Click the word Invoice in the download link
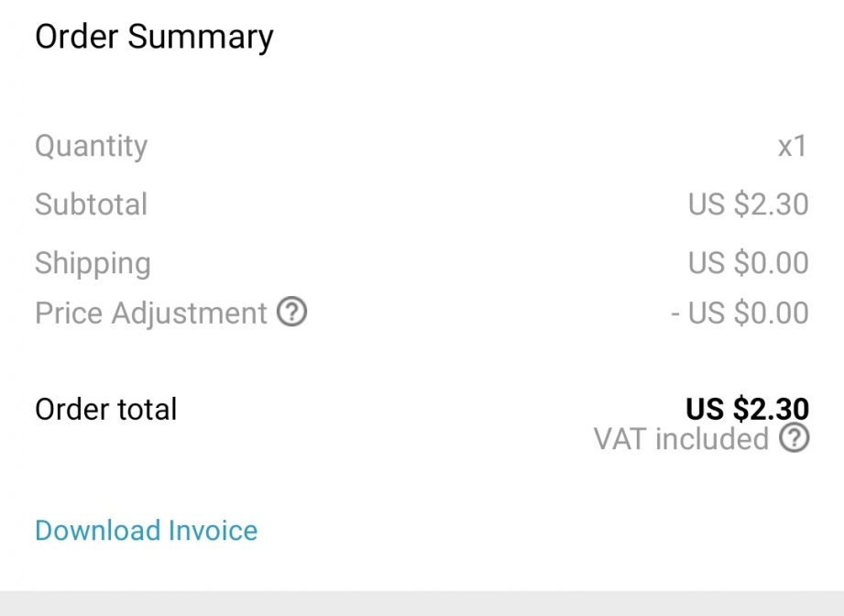 tap(213, 531)
